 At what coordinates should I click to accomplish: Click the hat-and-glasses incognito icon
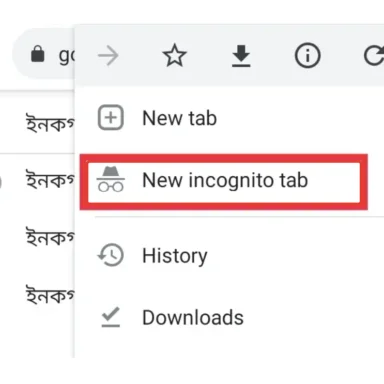tap(111, 180)
